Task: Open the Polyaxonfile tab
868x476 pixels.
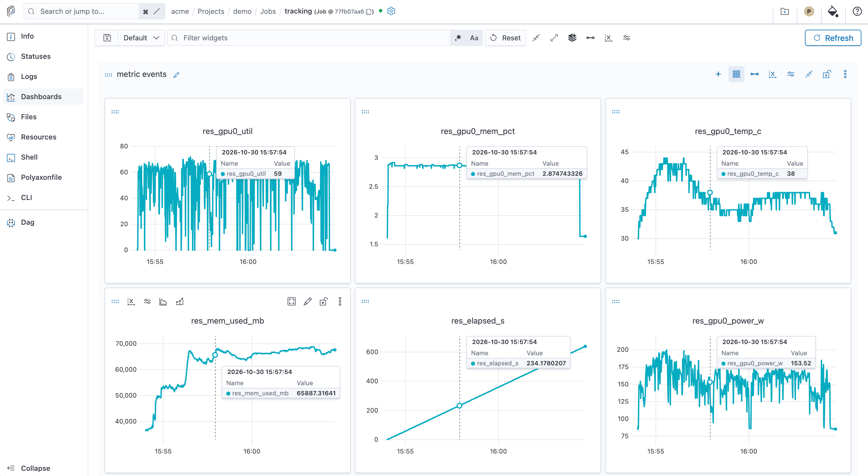Action: pyautogui.click(x=44, y=177)
